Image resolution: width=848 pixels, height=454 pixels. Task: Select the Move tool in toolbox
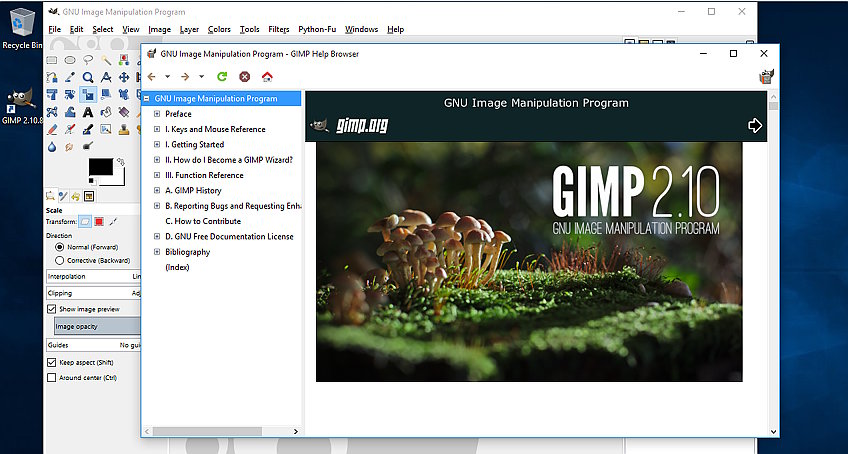click(x=124, y=77)
